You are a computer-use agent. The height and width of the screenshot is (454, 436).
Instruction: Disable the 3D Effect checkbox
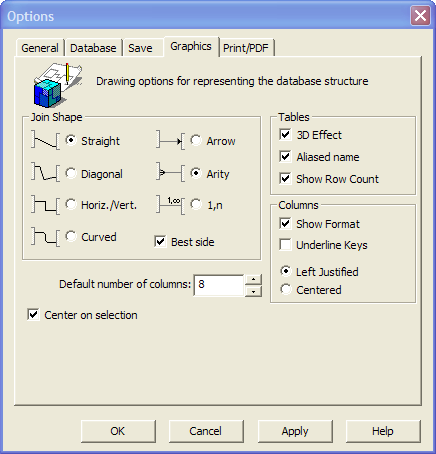pyautogui.click(x=285, y=135)
